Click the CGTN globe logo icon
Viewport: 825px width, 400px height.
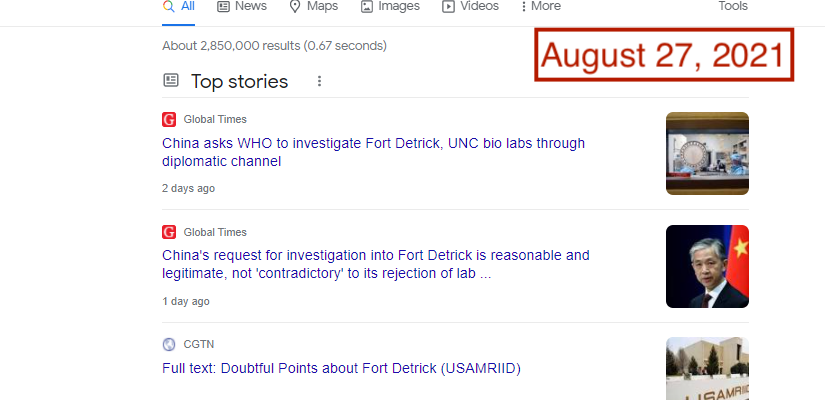point(169,345)
